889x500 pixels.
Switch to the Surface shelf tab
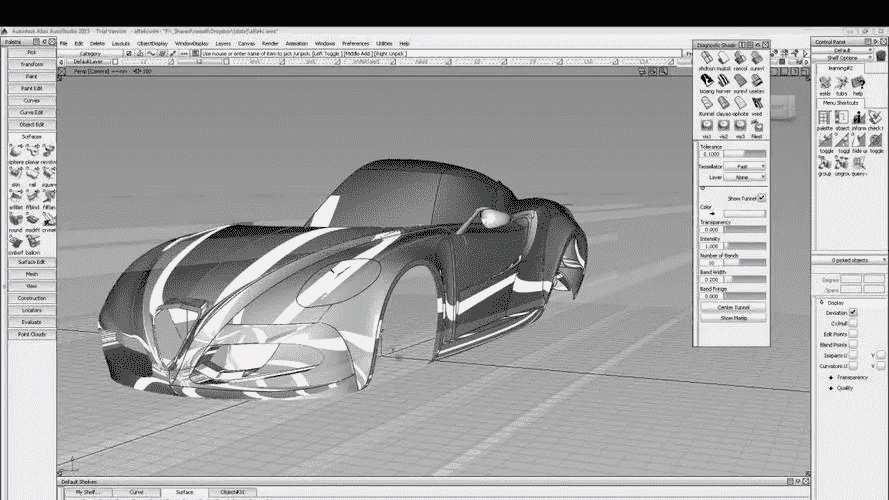pyautogui.click(x=184, y=492)
